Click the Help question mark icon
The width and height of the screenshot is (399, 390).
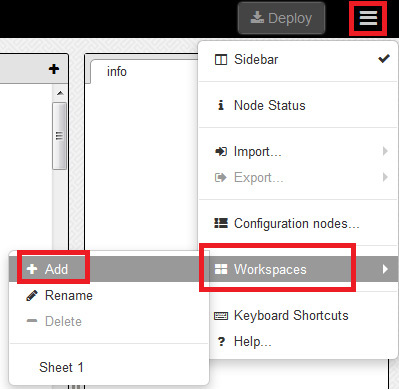[221, 341]
